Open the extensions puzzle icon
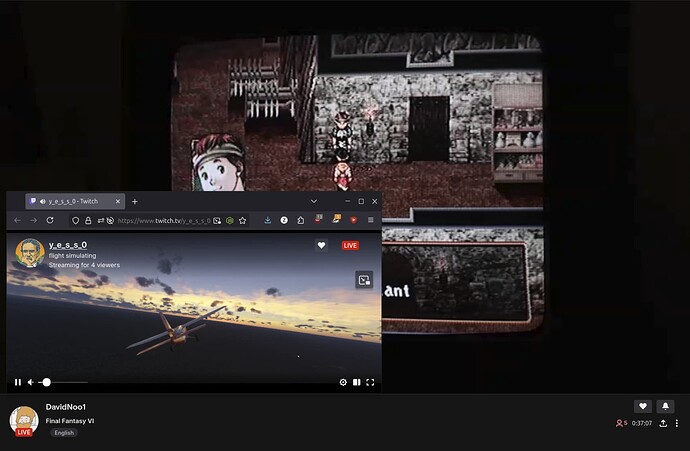 301,220
